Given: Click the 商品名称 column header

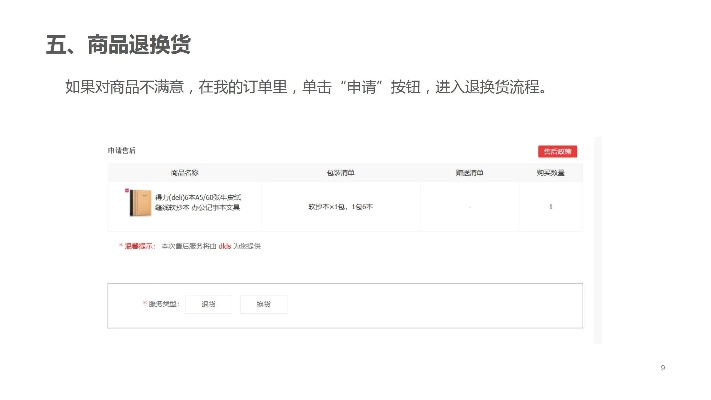Looking at the screenshot, I should [185, 173].
